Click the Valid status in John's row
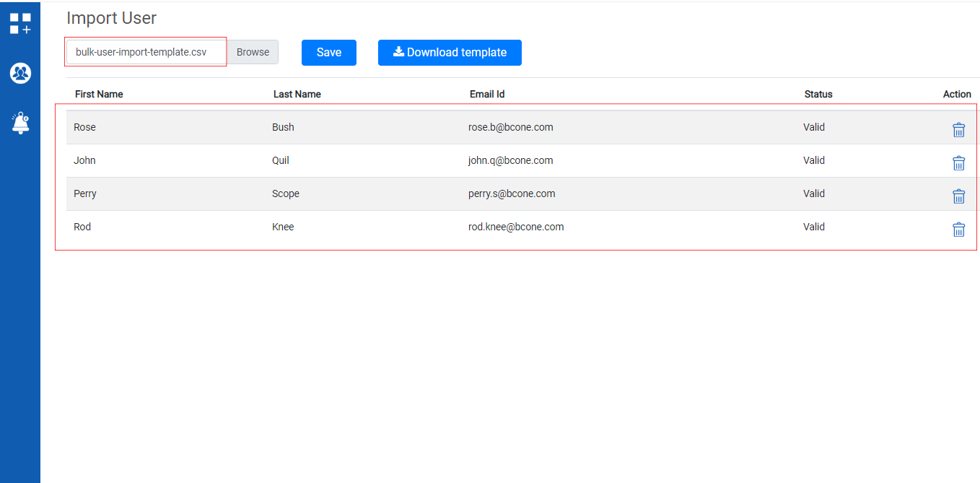The image size is (980, 483). [x=814, y=160]
